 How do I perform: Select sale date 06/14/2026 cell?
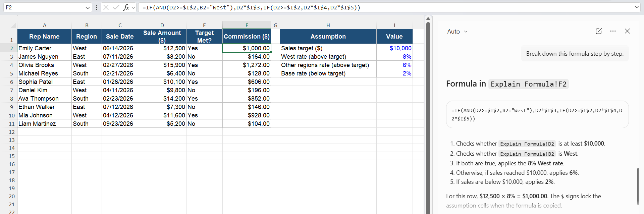click(120, 48)
